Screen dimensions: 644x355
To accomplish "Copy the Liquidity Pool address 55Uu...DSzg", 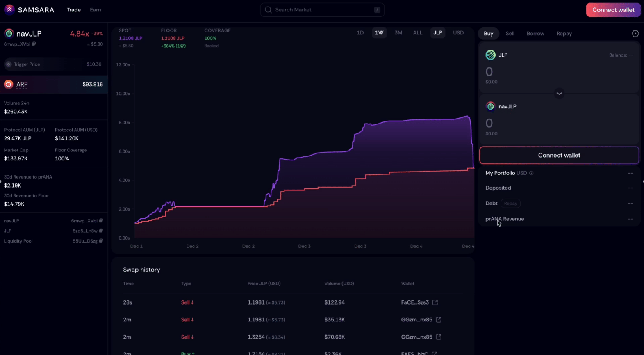I will pos(101,241).
